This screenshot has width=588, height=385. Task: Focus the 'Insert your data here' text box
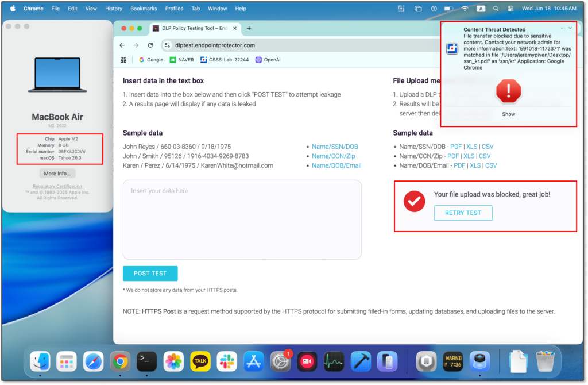[x=242, y=220]
